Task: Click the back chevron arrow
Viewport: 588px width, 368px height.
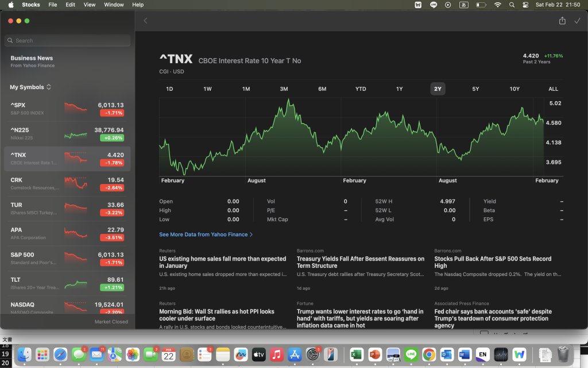Action: [145, 21]
